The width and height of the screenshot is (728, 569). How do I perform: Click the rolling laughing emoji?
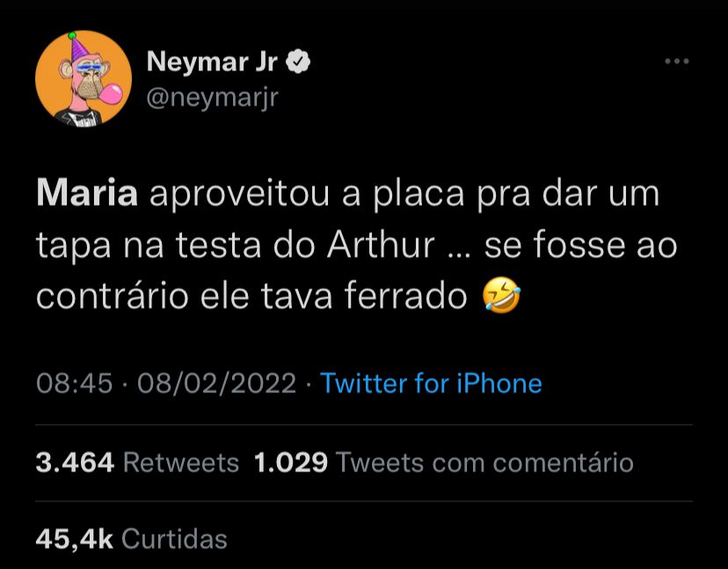pyautogui.click(x=501, y=297)
